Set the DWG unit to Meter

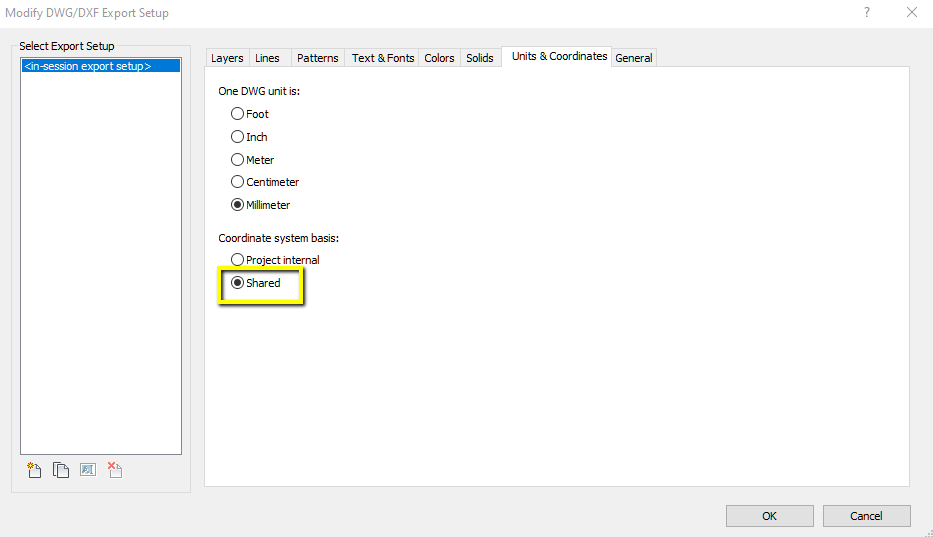pyautogui.click(x=238, y=160)
